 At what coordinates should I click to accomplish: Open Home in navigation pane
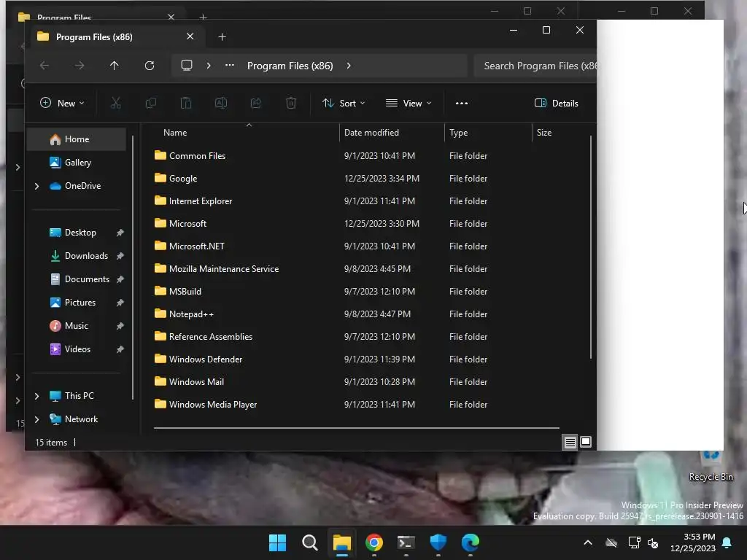pos(76,139)
